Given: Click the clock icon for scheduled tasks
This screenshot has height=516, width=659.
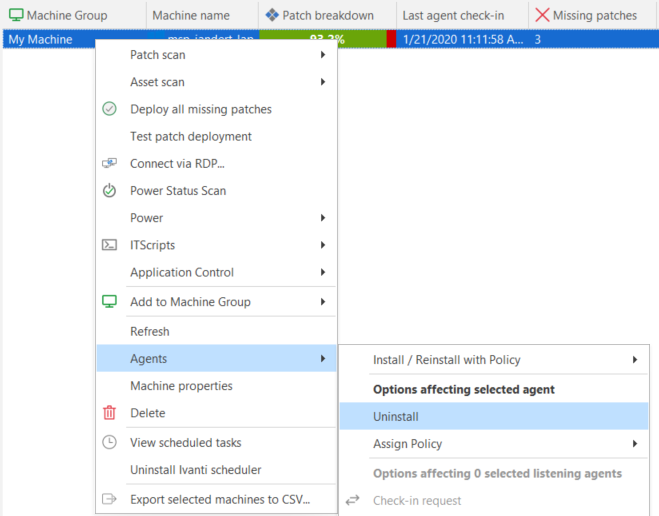Looking at the screenshot, I should [x=110, y=442].
